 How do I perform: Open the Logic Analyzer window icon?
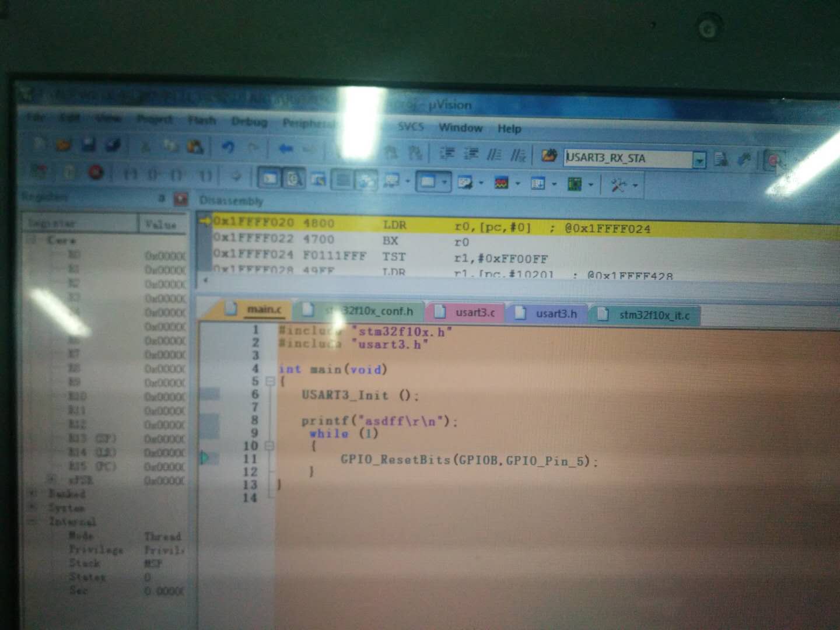pos(501,183)
